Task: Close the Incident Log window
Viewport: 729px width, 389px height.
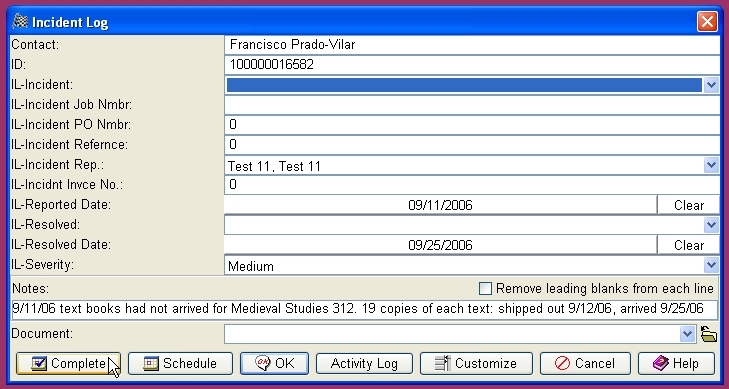Action: (707, 21)
